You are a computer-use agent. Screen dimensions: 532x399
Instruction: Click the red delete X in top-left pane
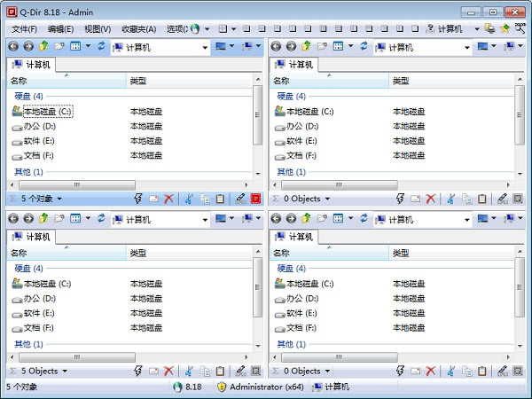click(x=168, y=199)
